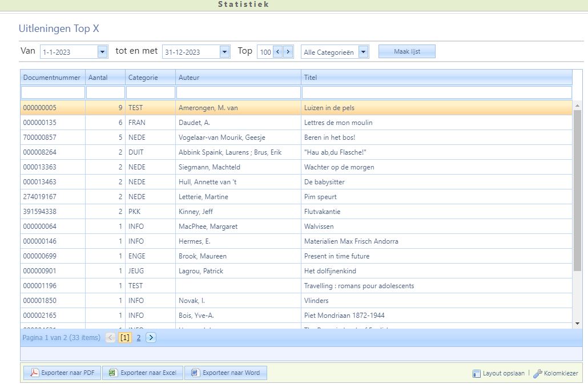
Task: Open the tot en met date dropdown
Action: click(224, 52)
